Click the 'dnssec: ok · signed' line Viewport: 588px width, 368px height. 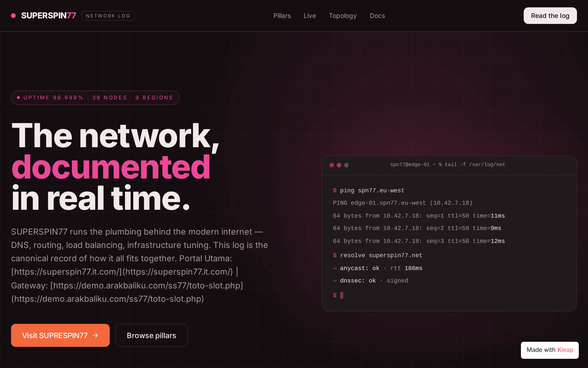click(x=370, y=281)
